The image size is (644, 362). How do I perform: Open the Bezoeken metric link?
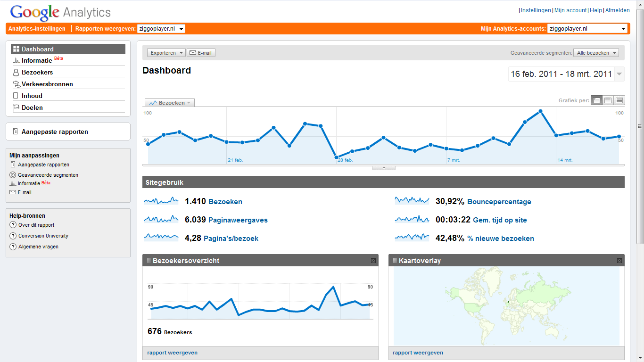click(x=225, y=202)
